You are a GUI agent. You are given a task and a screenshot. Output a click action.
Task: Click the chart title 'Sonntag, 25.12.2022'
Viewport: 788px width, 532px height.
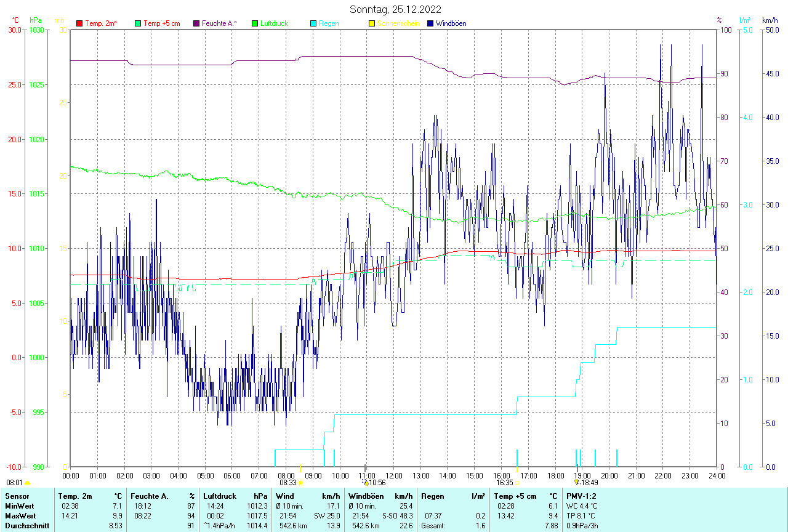(x=395, y=9)
